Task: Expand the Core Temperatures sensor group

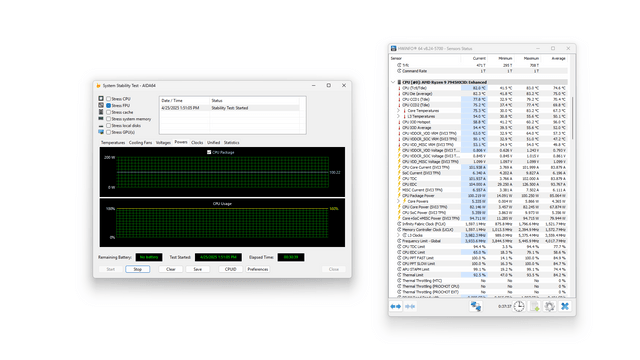Action: coord(399,111)
